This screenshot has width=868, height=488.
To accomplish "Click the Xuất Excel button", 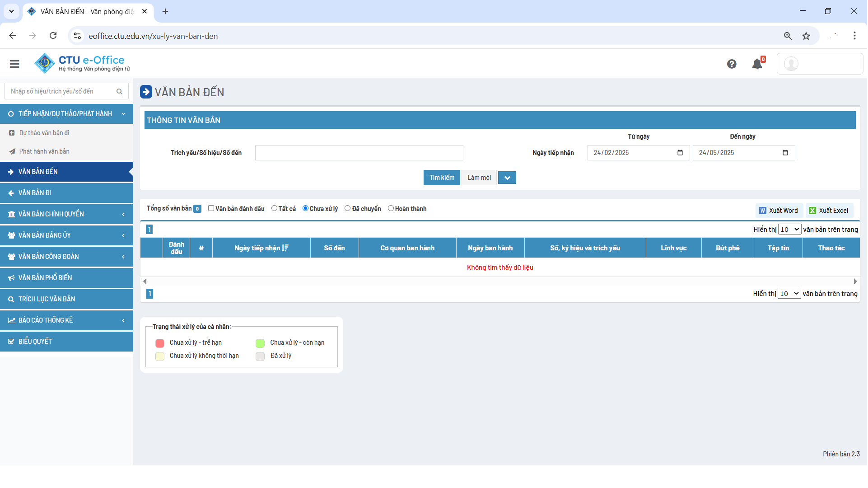I will (x=829, y=211).
